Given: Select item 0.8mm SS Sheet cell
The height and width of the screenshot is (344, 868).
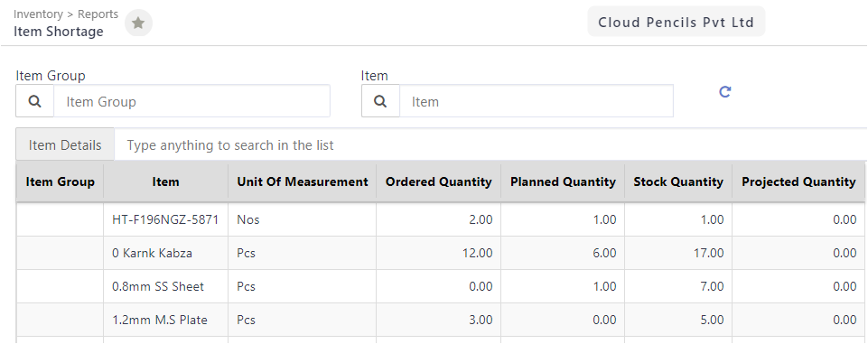Looking at the screenshot, I should pos(165,286).
